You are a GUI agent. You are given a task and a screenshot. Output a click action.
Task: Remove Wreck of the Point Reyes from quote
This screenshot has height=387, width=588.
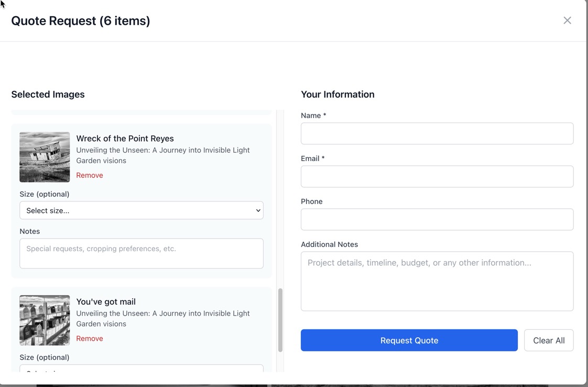tap(90, 175)
